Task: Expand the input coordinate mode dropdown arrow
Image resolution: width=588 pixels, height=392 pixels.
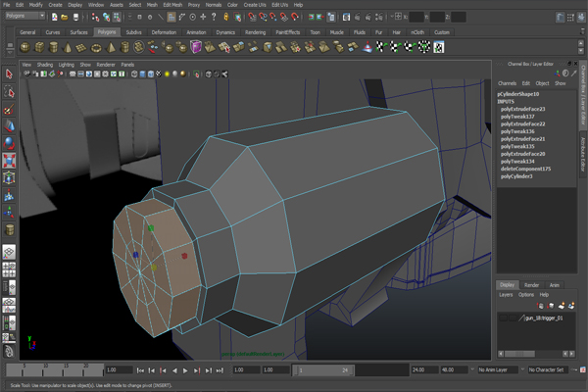Action: point(392,17)
